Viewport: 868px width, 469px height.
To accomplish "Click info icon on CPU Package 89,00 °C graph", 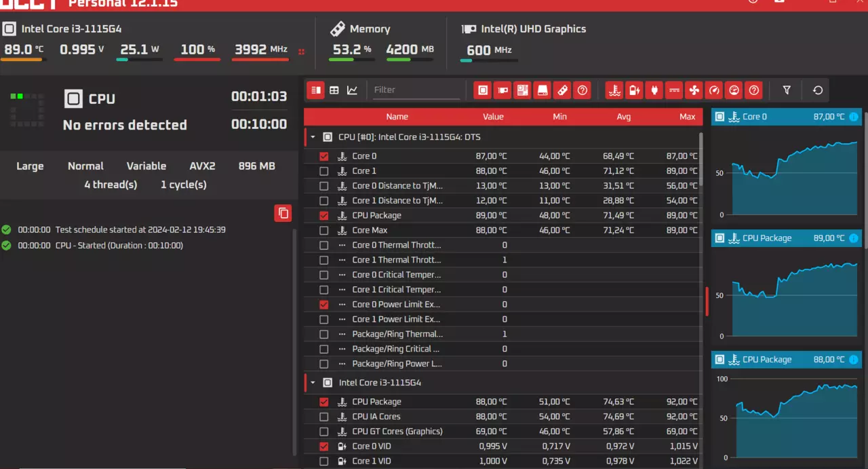I will click(x=854, y=238).
